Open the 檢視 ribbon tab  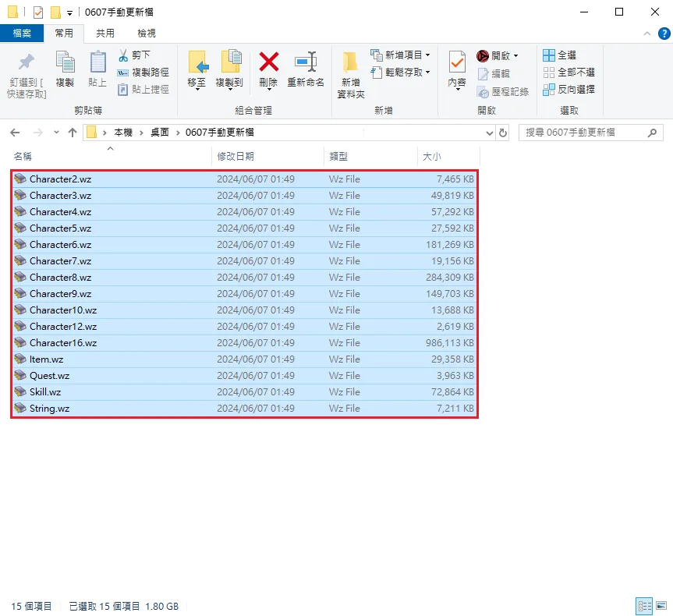(146, 34)
